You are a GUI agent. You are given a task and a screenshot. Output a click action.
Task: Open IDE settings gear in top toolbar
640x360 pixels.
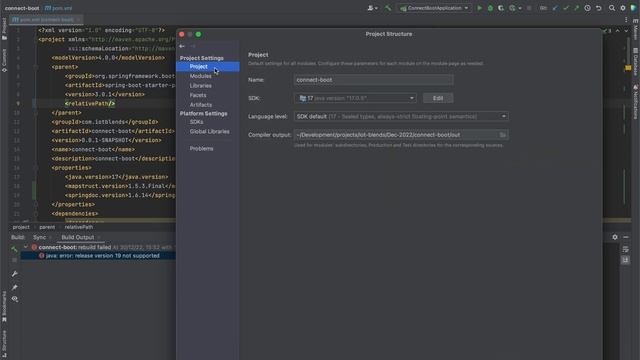pos(623,8)
